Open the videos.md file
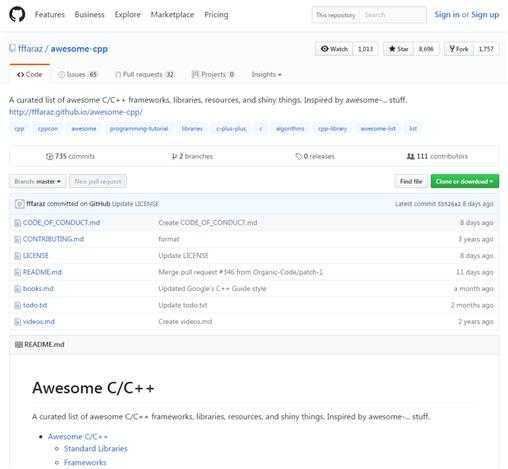508x469 pixels. 39,321
